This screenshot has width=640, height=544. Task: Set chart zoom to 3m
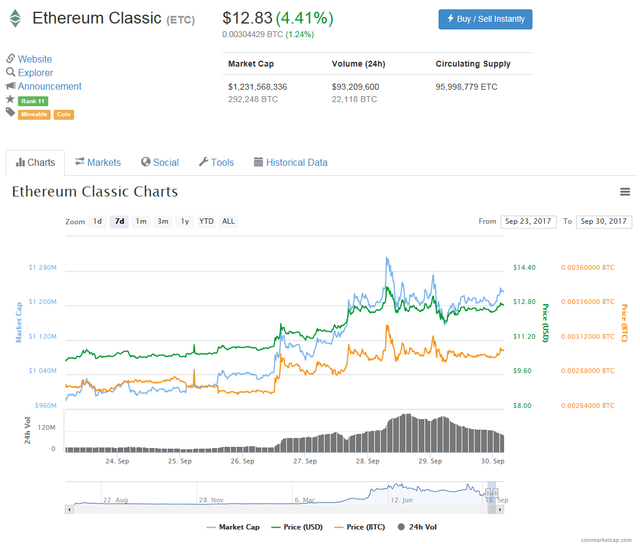click(x=163, y=222)
